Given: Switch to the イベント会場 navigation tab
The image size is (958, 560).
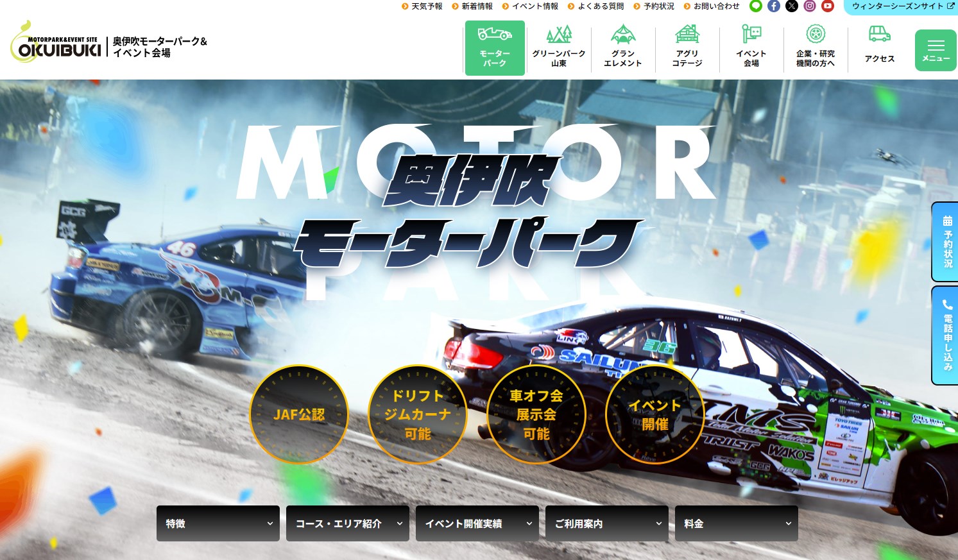Looking at the screenshot, I should [x=751, y=48].
